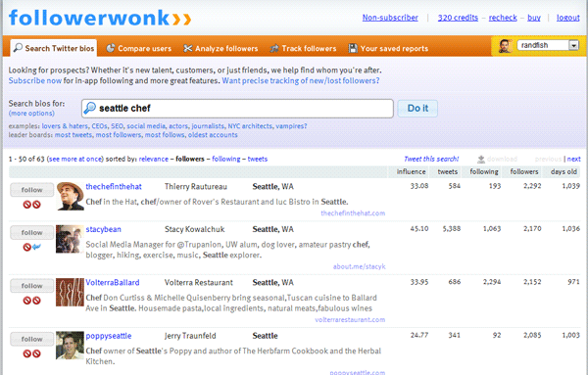Follow stacybean
The width and height of the screenshot is (588, 375).
click(x=32, y=233)
